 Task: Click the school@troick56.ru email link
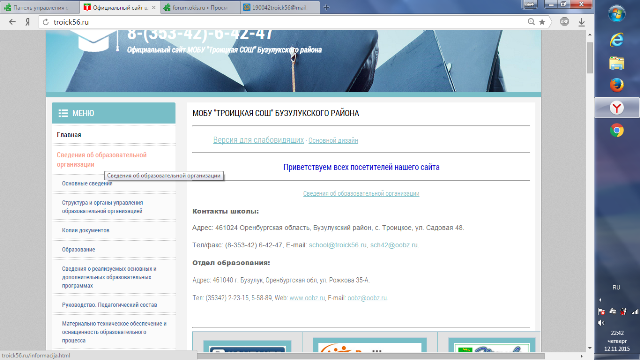[x=337, y=245]
